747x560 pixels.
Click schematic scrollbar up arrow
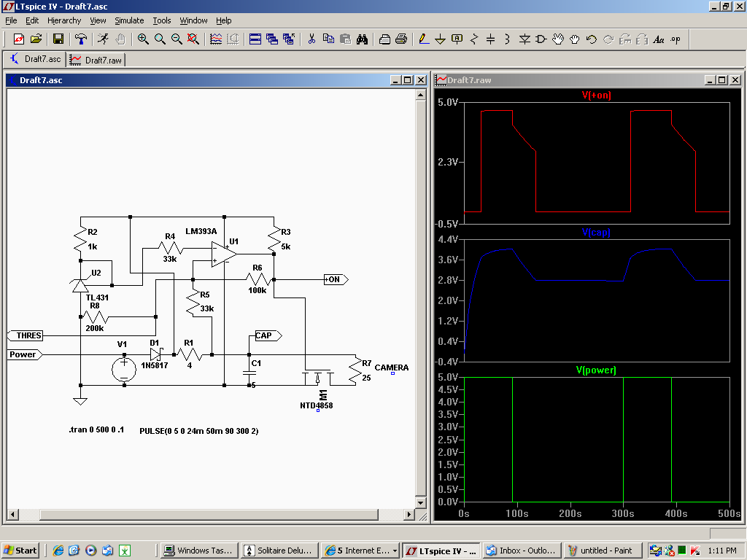pos(421,95)
